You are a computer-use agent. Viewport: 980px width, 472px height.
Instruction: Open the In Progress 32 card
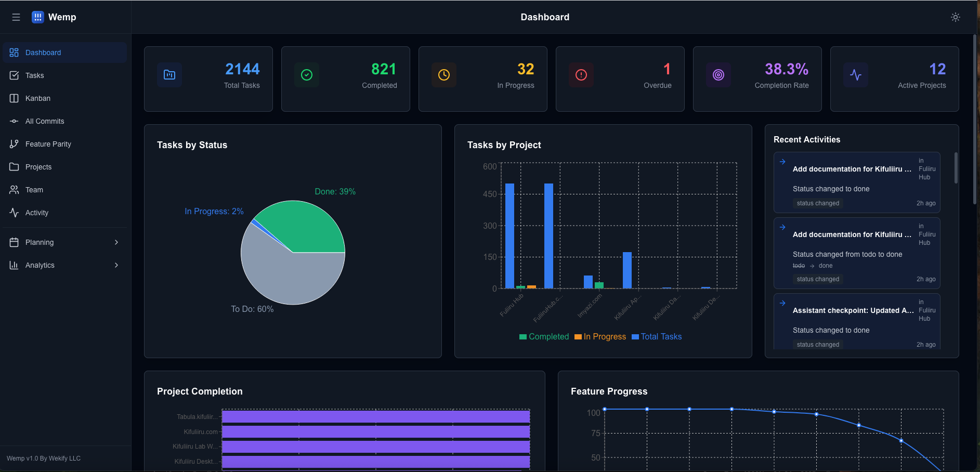pos(483,79)
